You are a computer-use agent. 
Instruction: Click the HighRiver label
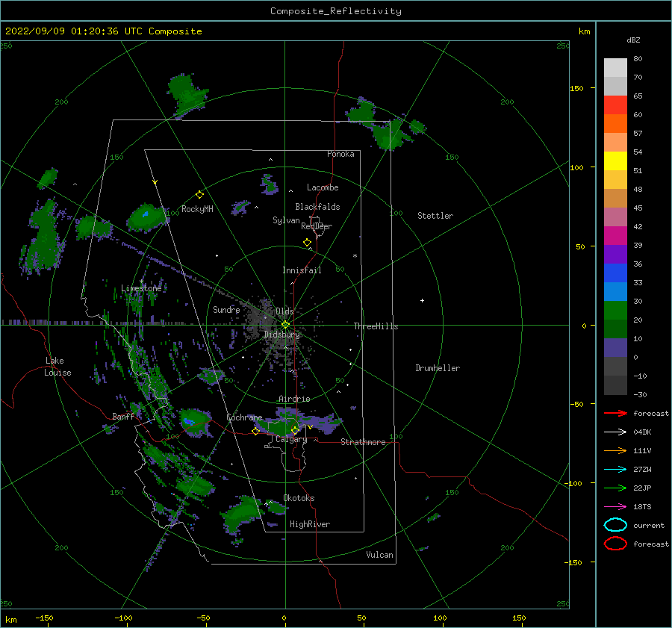tap(310, 524)
